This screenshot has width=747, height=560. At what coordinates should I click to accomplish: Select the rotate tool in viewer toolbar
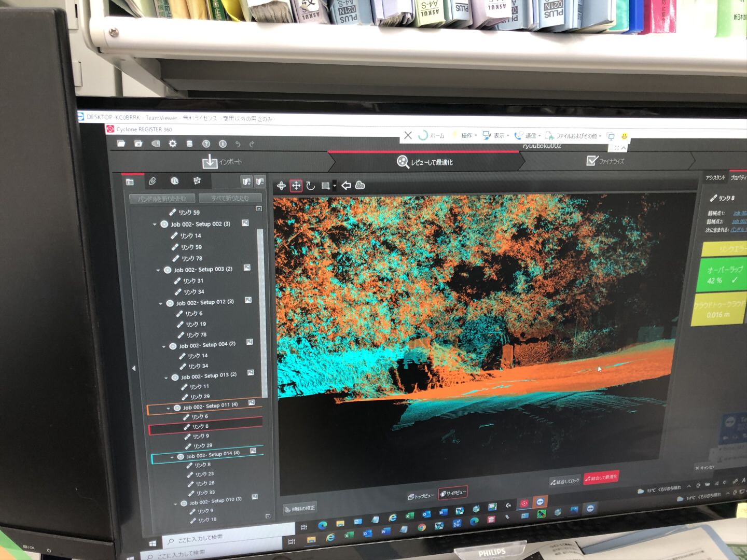[310, 186]
